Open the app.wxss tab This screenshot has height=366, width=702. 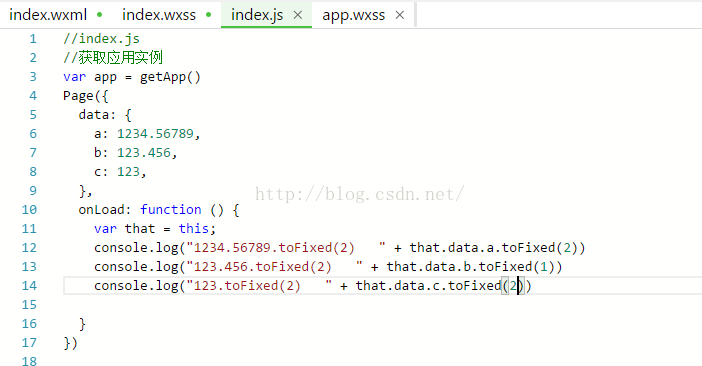(354, 15)
